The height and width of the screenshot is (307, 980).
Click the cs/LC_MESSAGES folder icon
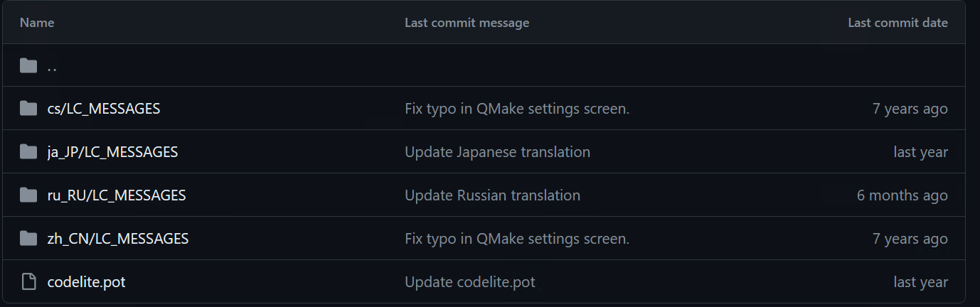(28, 109)
